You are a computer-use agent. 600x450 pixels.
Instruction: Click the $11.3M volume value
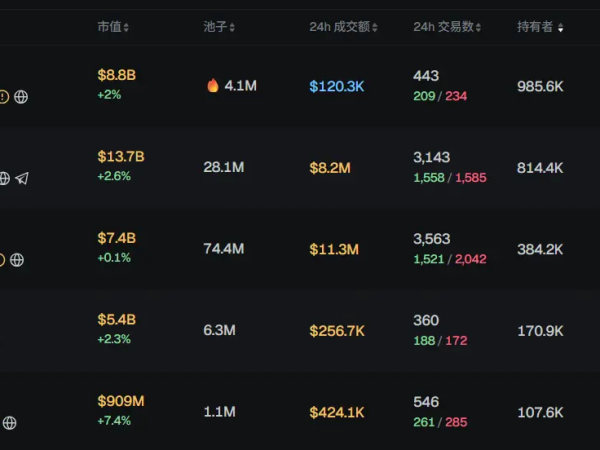click(334, 249)
